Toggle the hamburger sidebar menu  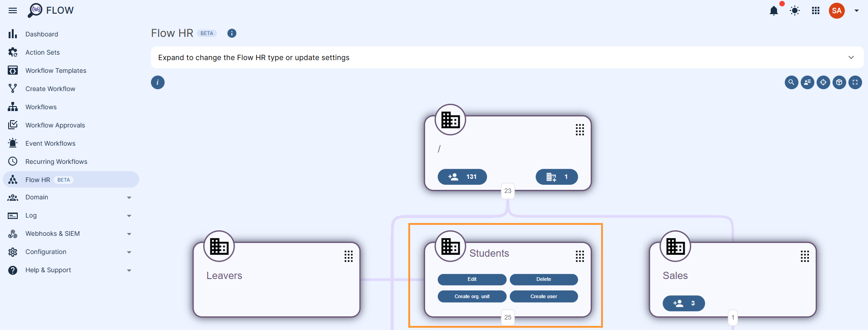pyautogui.click(x=13, y=10)
